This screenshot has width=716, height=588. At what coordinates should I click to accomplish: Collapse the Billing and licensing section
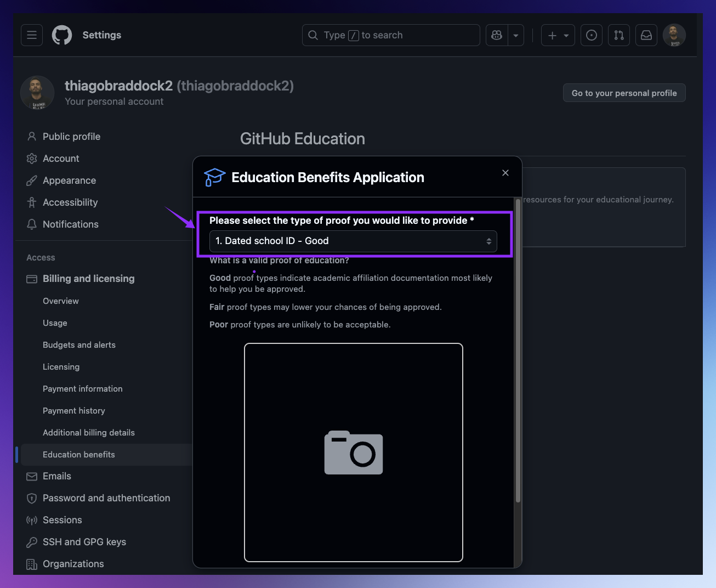point(88,279)
